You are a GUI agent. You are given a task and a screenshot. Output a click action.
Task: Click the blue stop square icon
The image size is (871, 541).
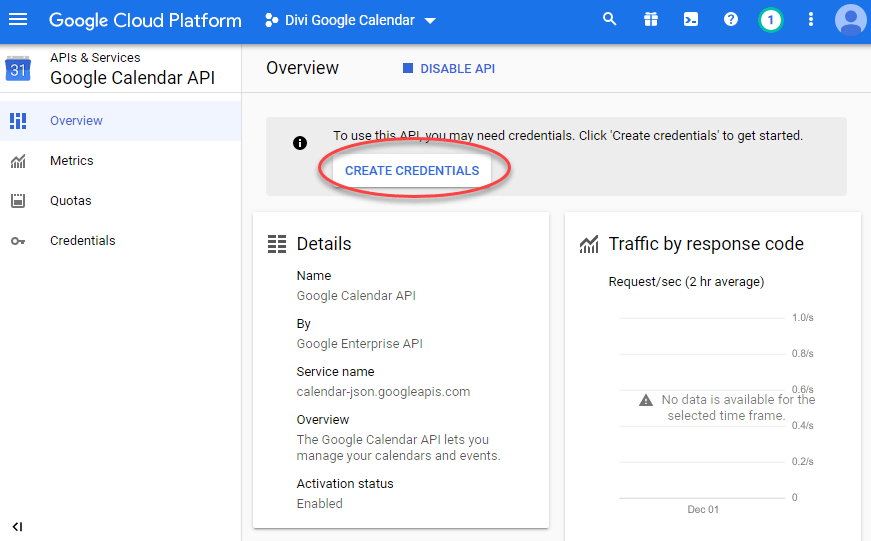(408, 68)
